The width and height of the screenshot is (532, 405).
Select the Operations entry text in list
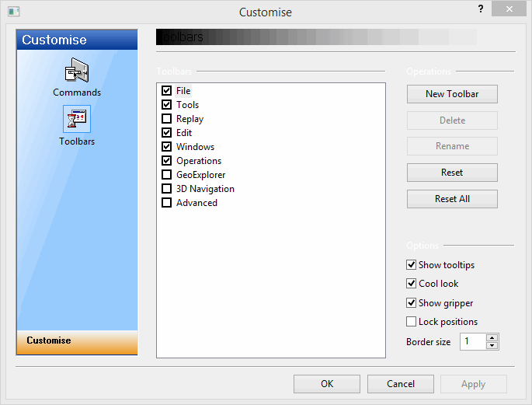tap(199, 161)
